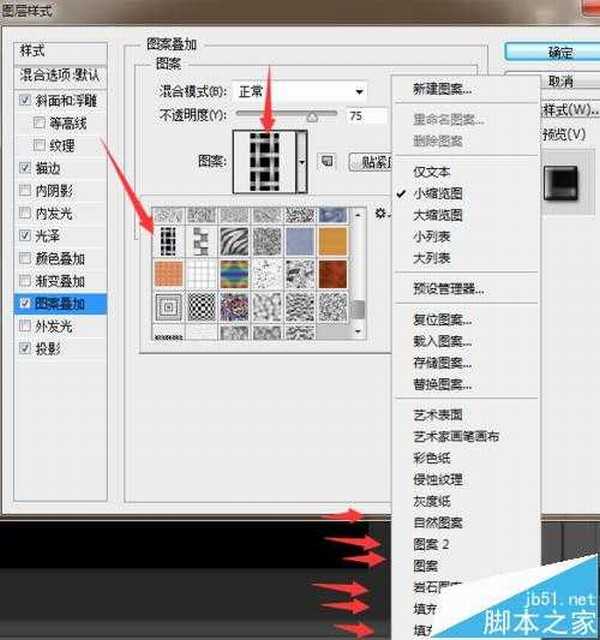Viewport: 600px width, 640px height.
Task: Click 载入图案 to load patterns
Action: [x=443, y=341]
